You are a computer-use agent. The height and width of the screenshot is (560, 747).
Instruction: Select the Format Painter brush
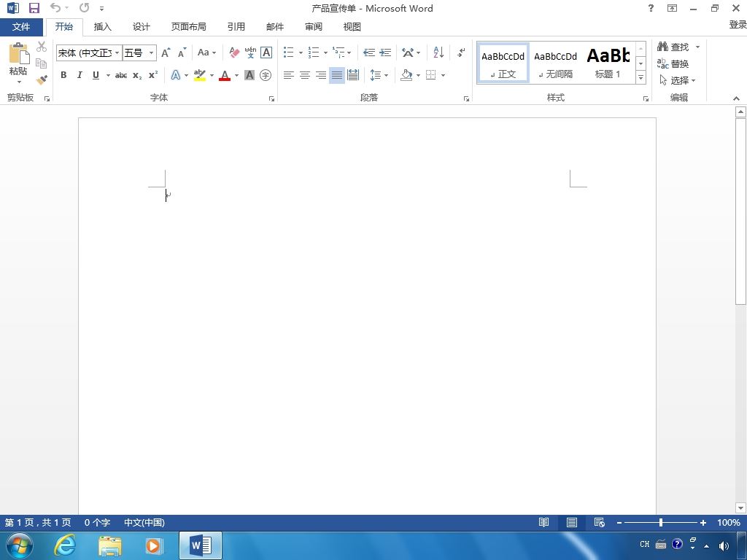click(42, 79)
